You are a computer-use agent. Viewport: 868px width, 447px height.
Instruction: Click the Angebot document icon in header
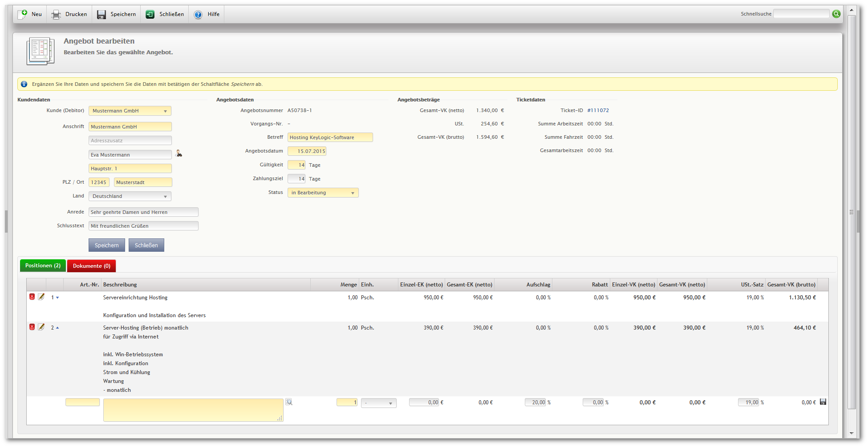41,51
